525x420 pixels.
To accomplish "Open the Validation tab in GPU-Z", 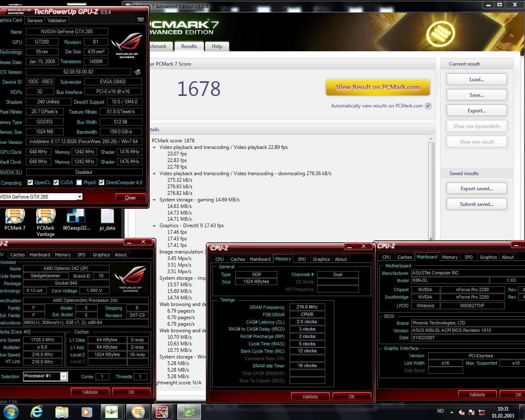I will tap(57, 20).
